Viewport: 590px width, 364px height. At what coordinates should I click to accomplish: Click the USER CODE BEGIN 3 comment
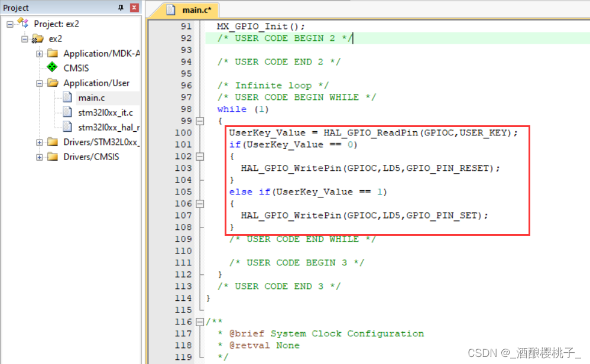point(297,263)
